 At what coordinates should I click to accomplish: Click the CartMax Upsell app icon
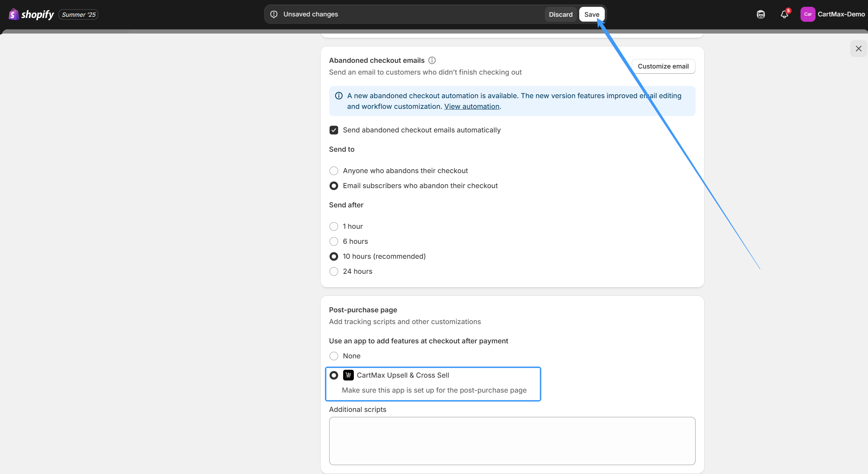[348, 375]
